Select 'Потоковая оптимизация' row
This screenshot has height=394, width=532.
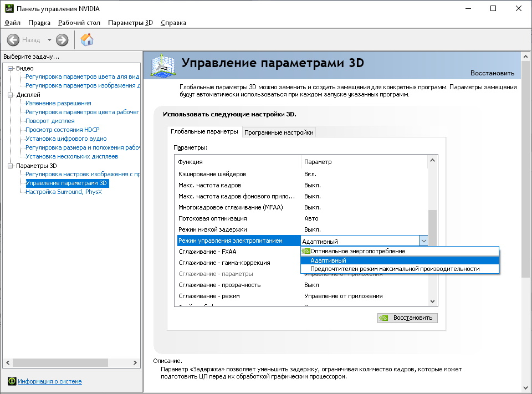point(303,218)
